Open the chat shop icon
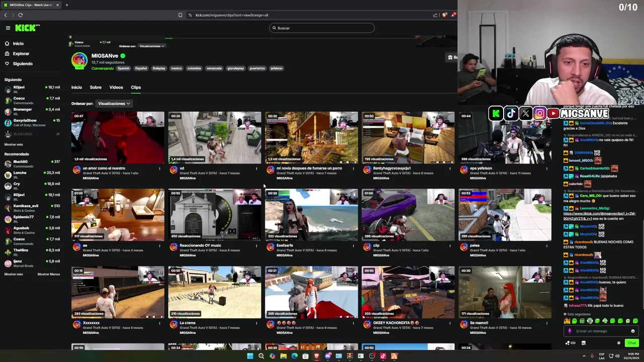This screenshot has width=644, height=362. (584, 343)
